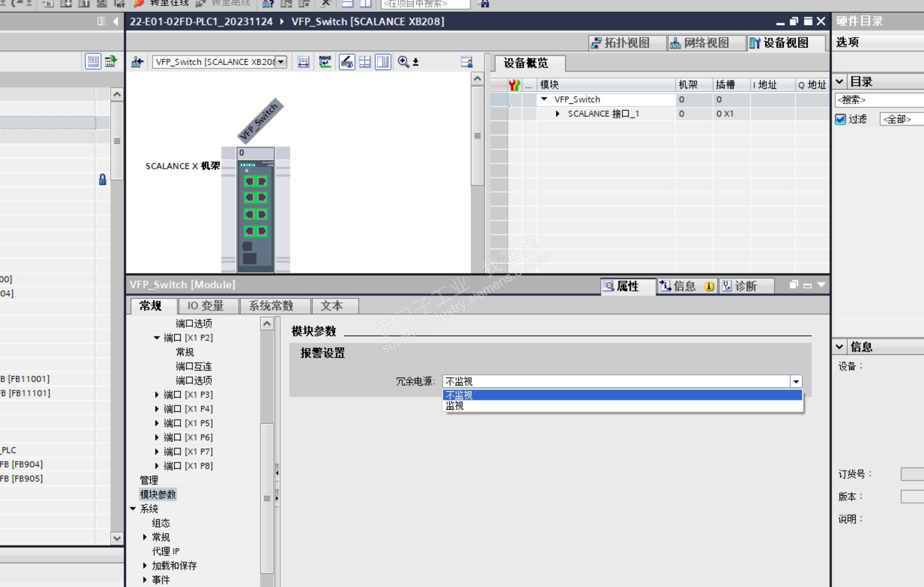
Task: Open the <全部> filter dropdown in catalog
Action: pyautogui.click(x=902, y=119)
